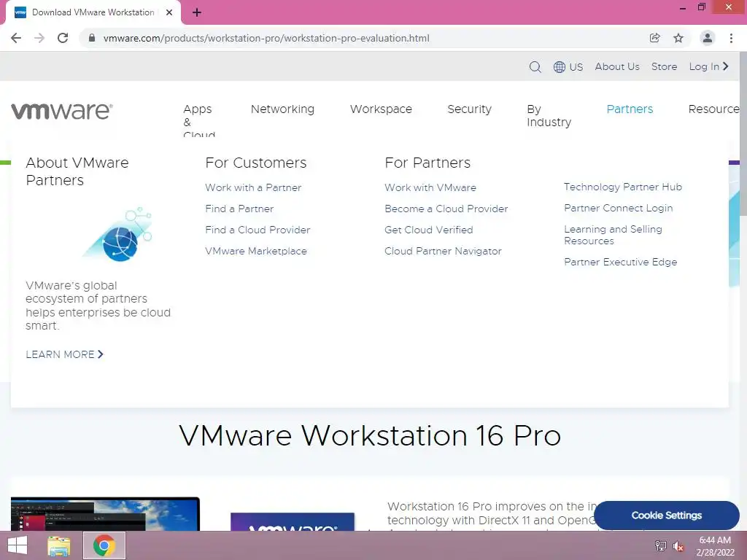This screenshot has height=560, width=747.
Task: Open the network status tray icon
Action: [661, 545]
